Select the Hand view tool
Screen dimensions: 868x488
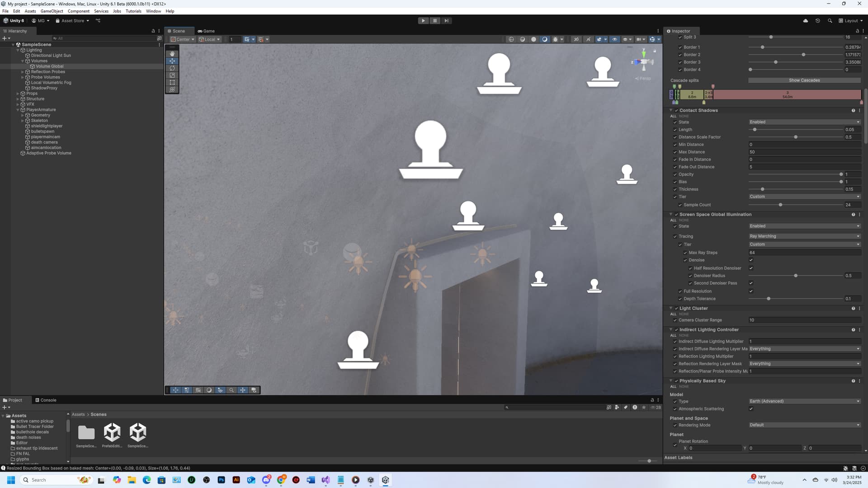172,53
